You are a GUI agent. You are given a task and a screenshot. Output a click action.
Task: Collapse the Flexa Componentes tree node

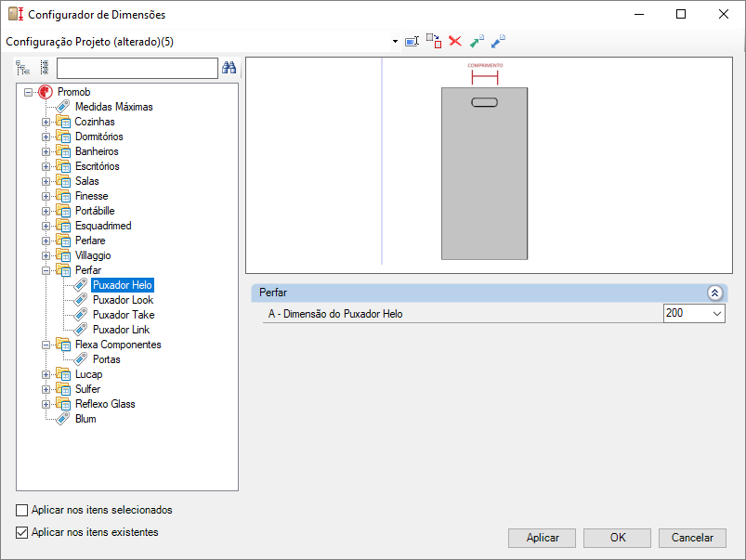[46, 345]
